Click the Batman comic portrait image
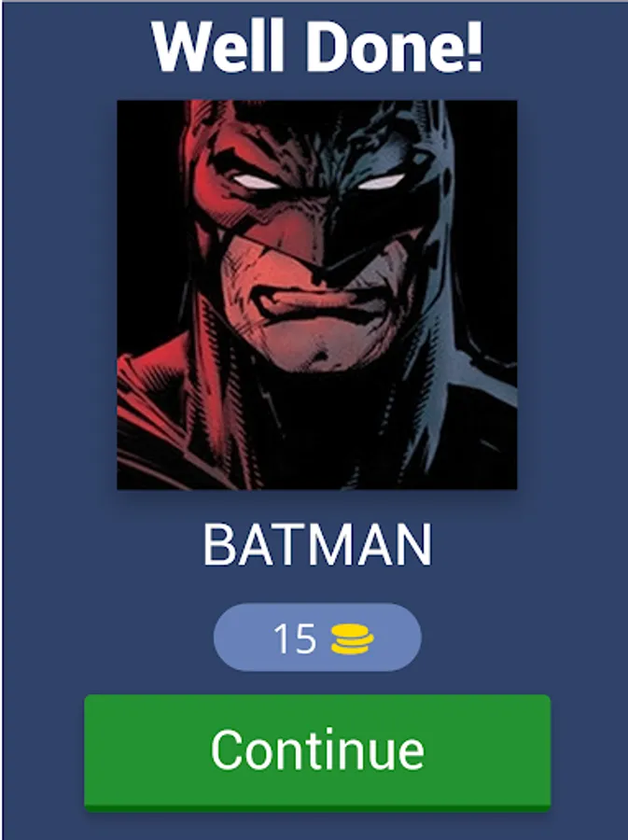Screen dimensions: 628x840 (x=317, y=295)
